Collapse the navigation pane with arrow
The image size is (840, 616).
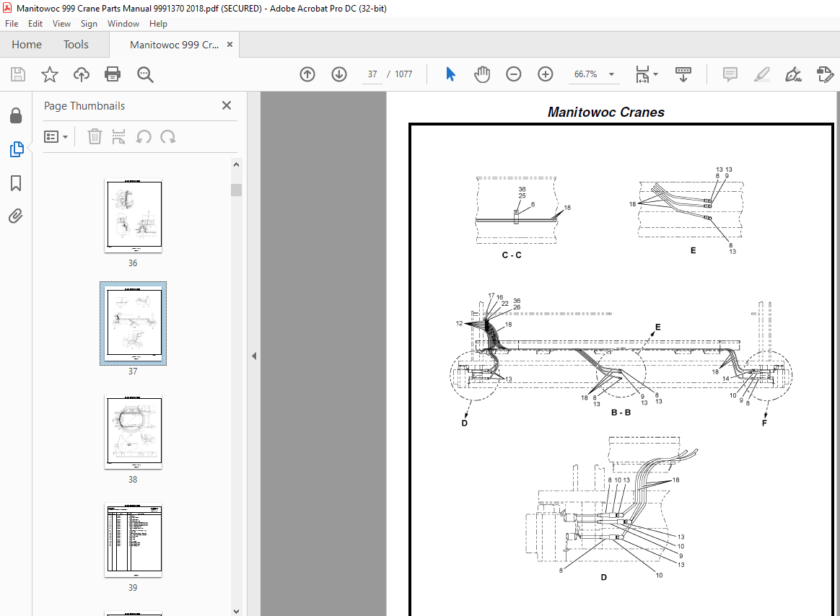pyautogui.click(x=254, y=356)
